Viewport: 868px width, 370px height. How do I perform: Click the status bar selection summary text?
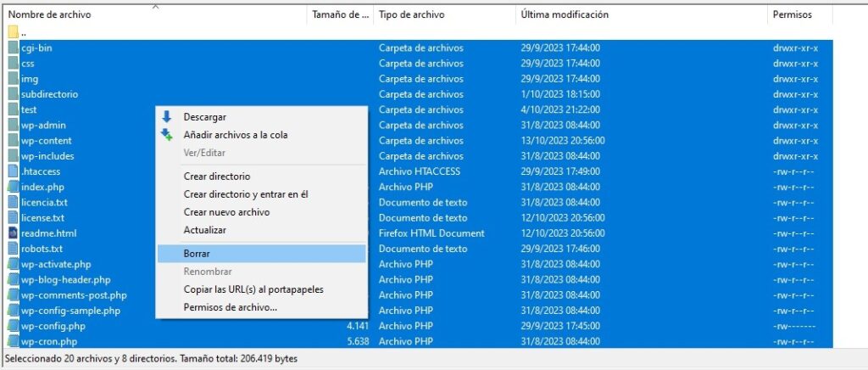[x=151, y=359]
